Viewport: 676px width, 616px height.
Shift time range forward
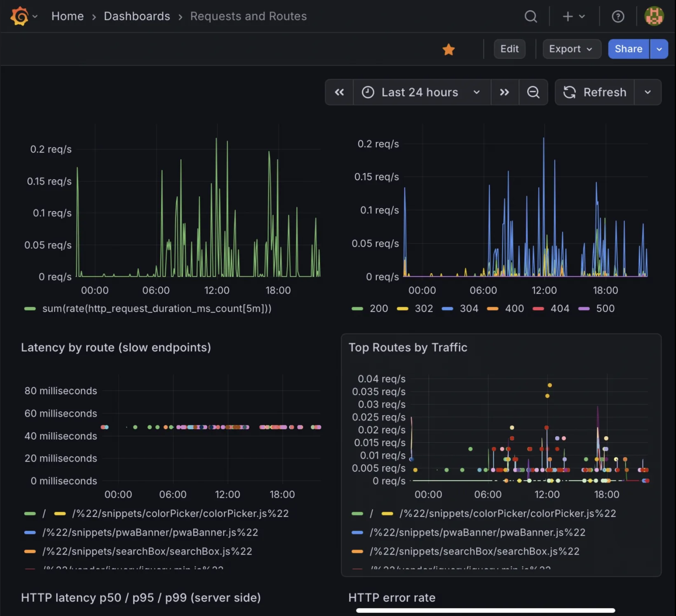(505, 92)
